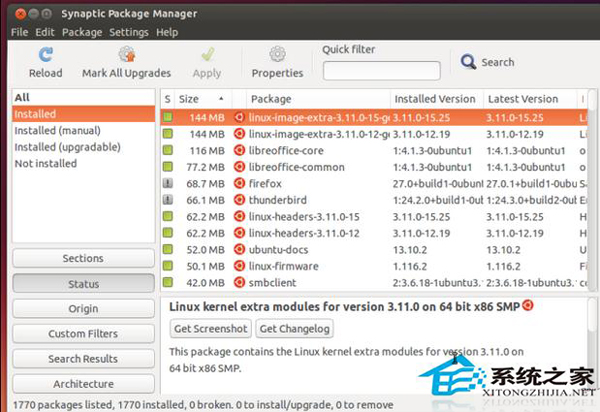Click the 68.7 MB size cell
The width and height of the screenshot is (600, 412).
(x=205, y=184)
